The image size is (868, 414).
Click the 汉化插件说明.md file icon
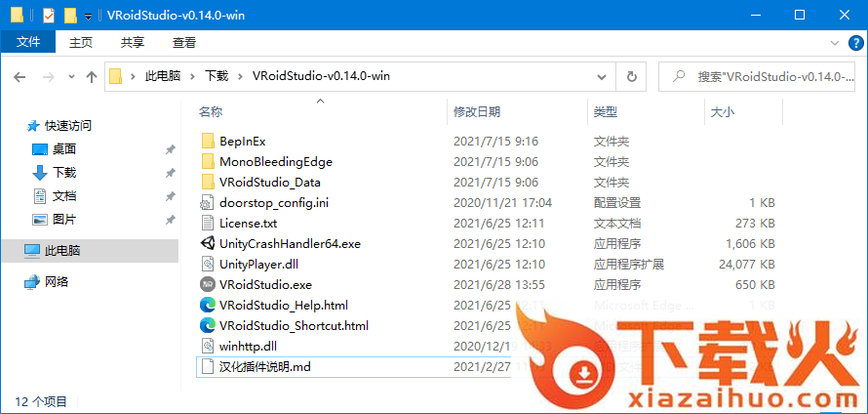(x=208, y=366)
